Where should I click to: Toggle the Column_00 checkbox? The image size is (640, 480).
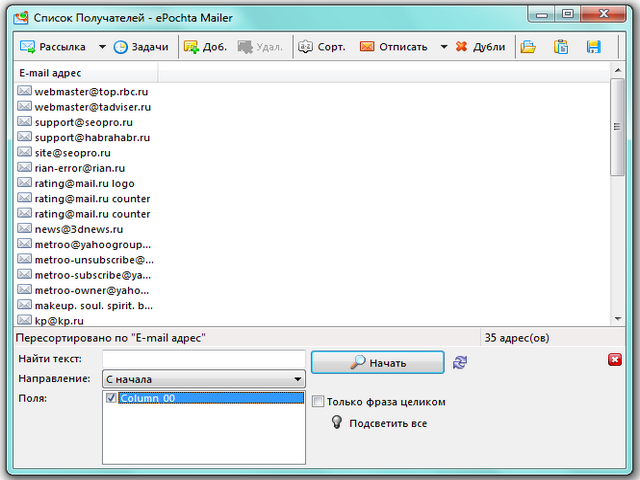point(111,398)
